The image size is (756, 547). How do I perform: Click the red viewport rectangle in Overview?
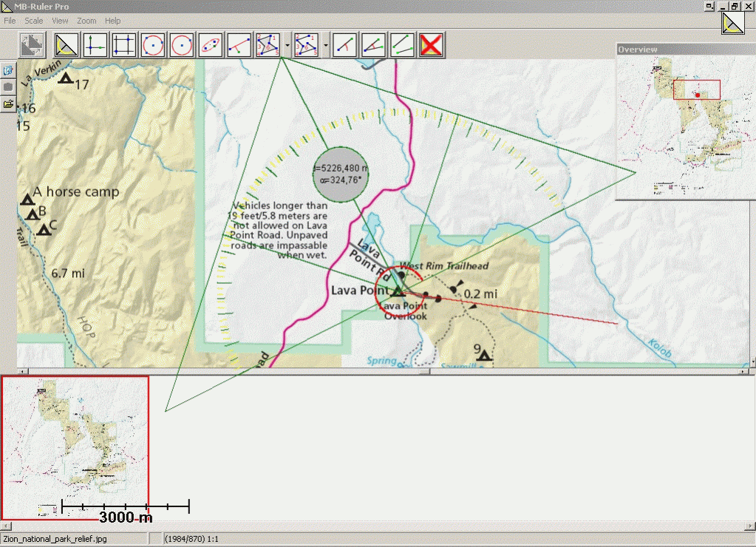coord(697,89)
